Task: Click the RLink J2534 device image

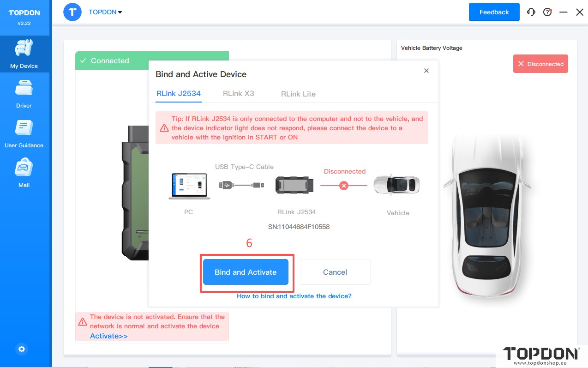Action: (x=294, y=185)
